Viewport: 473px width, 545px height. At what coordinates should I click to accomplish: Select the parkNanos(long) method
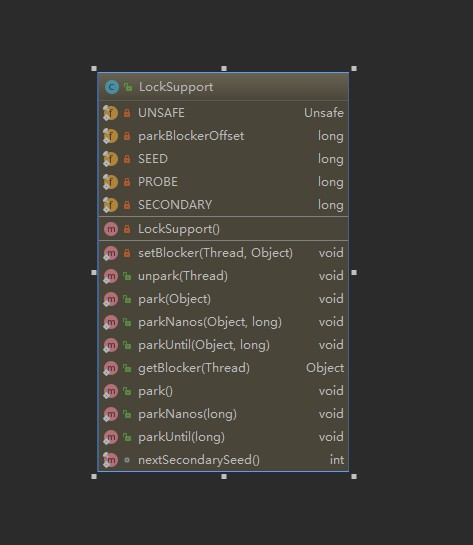coord(187,414)
